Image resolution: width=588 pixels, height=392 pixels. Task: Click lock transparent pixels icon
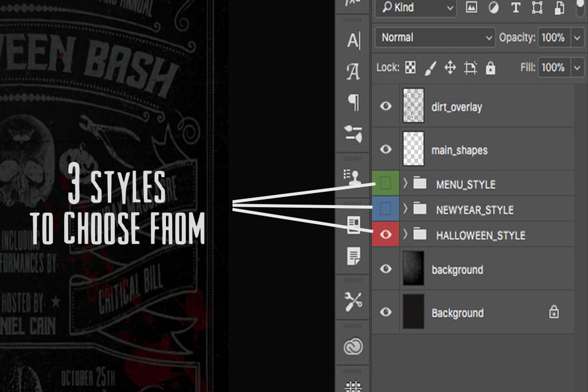tap(411, 68)
